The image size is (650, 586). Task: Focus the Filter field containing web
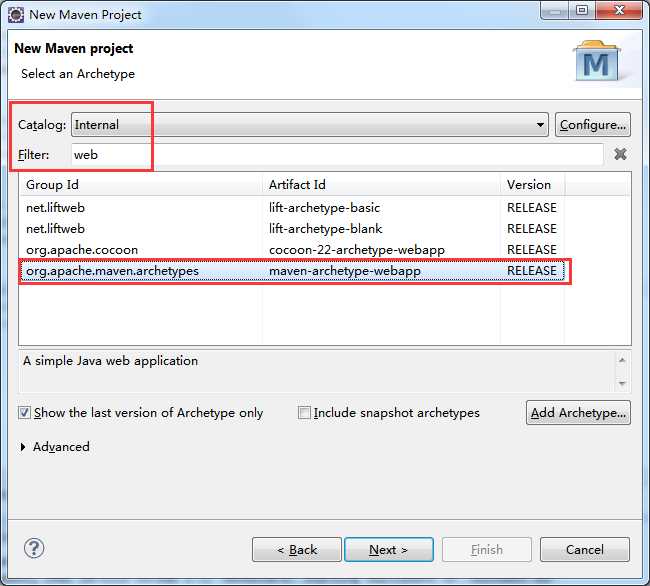(x=337, y=155)
